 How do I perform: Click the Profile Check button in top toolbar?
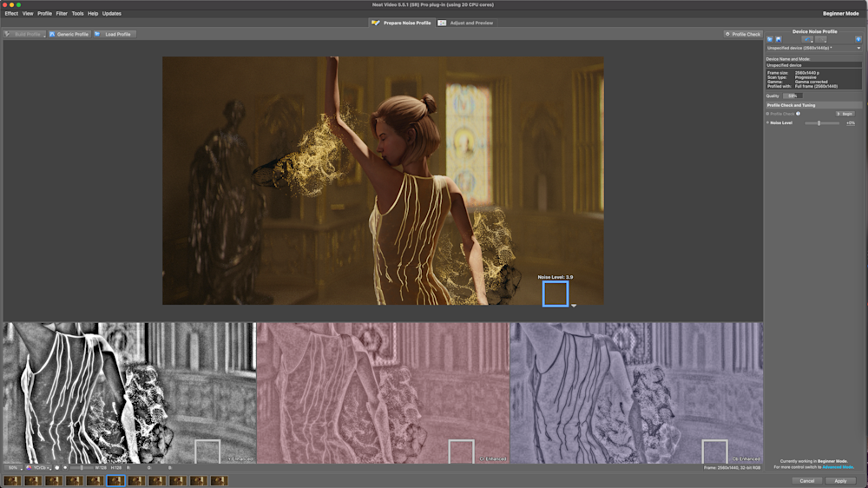[x=743, y=35]
